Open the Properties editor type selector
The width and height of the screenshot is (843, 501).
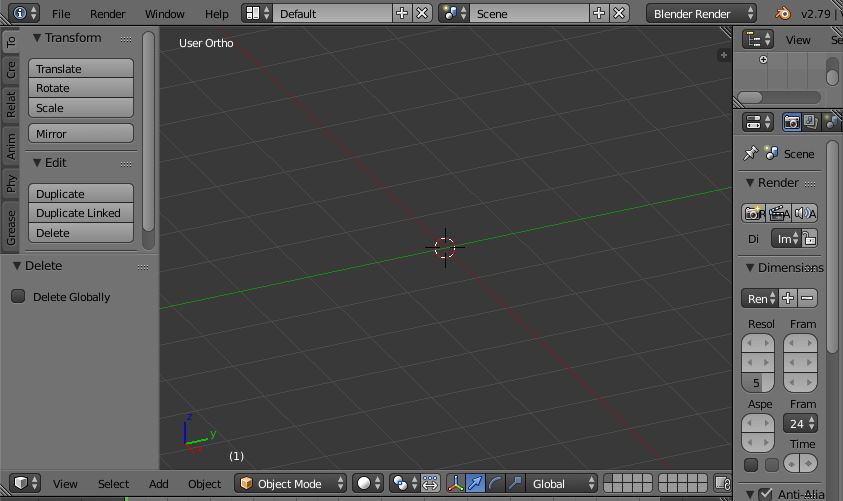[x=758, y=122]
